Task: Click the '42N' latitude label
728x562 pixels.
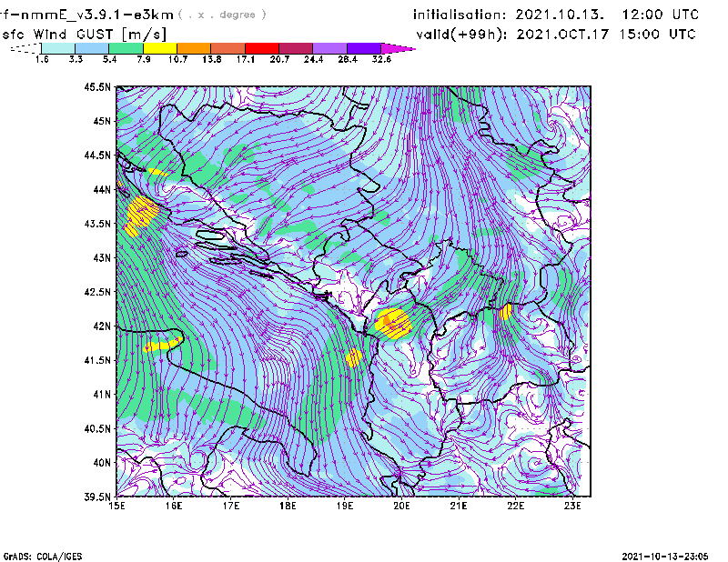Action: point(102,326)
